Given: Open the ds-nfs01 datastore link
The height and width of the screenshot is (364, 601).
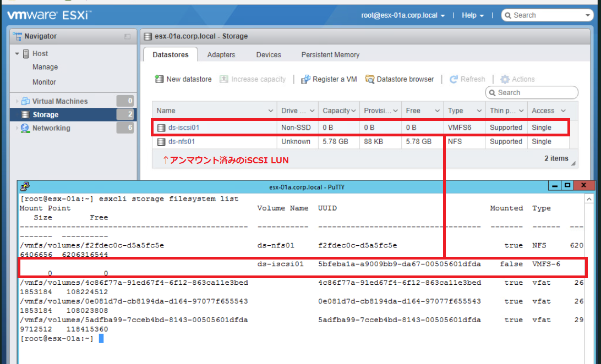Looking at the screenshot, I should click(182, 142).
